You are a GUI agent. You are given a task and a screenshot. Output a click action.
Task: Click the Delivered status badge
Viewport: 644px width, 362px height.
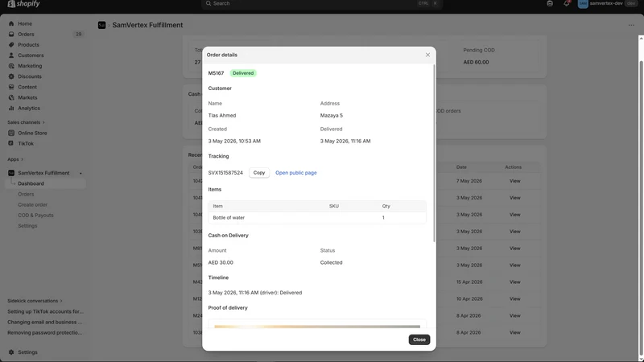[x=243, y=73]
